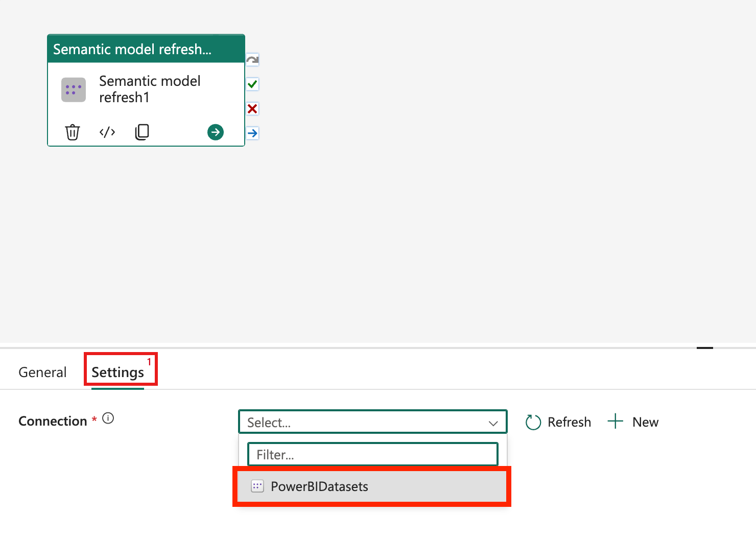Click the Connection info tooltip icon
Image resolution: width=756 pixels, height=560 pixels.
107,418
